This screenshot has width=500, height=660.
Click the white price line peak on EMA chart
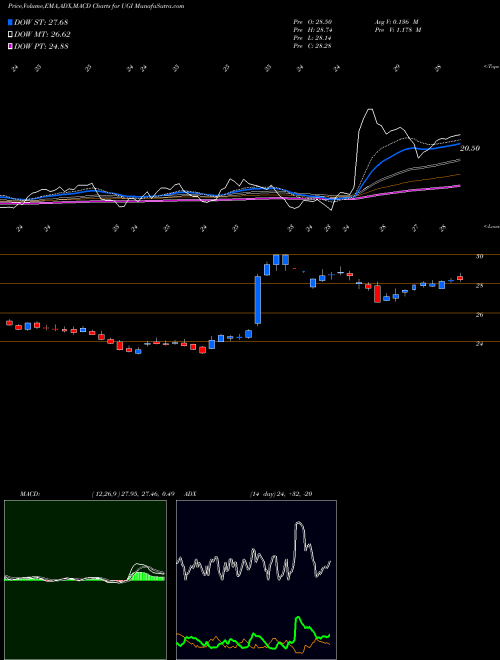(x=370, y=110)
